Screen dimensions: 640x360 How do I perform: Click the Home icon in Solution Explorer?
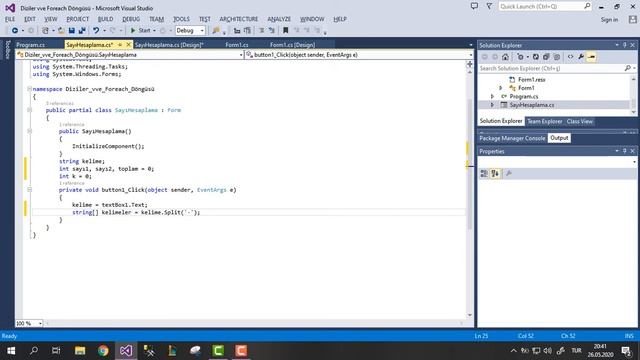click(505, 57)
